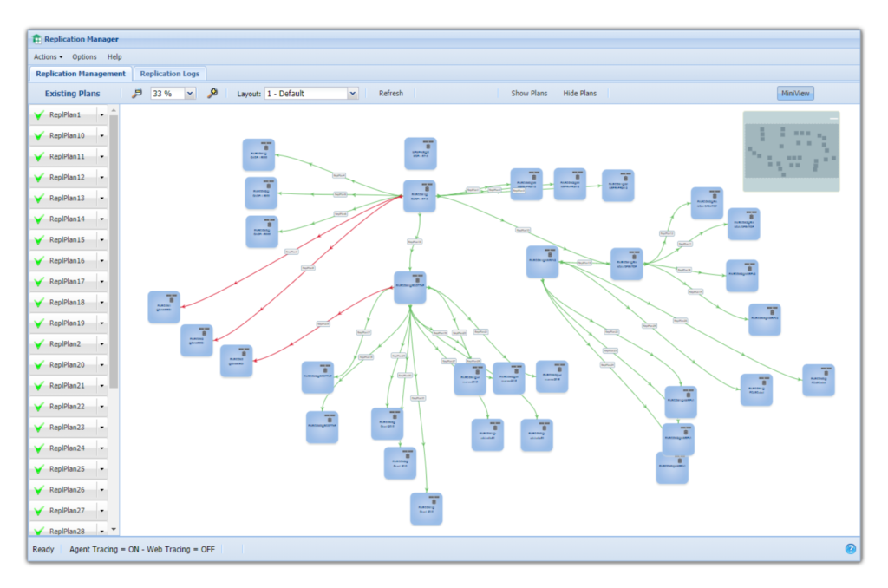
Task: Click Hide Plans in the toolbar
Action: (579, 94)
